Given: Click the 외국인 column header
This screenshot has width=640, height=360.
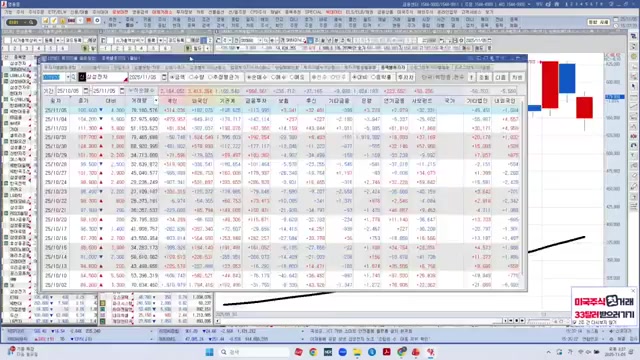Looking at the screenshot, I should tap(200, 100).
